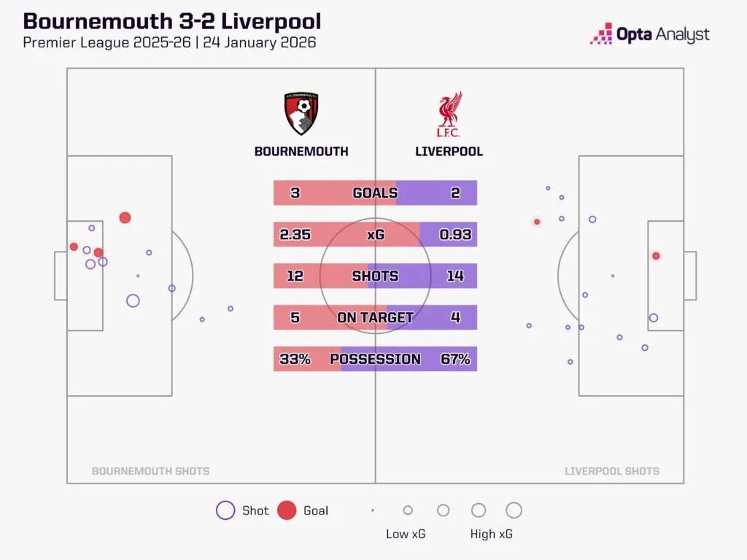Click the Bournemouth club crest

[301, 113]
